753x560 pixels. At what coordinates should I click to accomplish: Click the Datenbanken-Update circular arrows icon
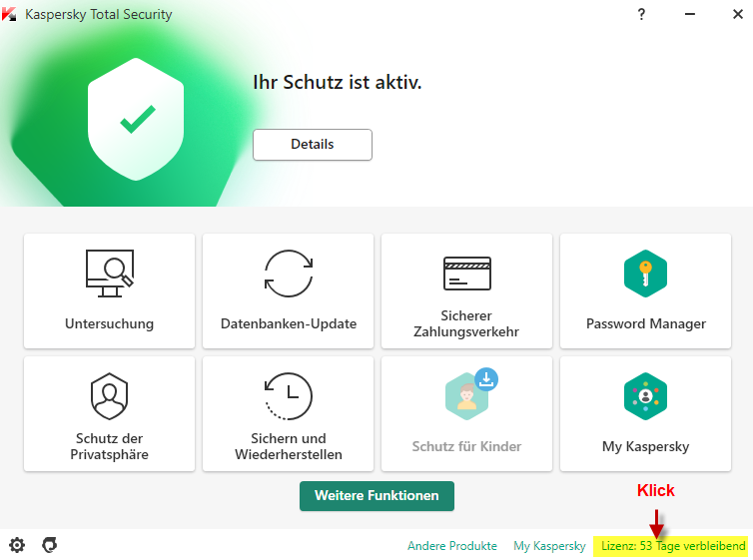pyautogui.click(x=289, y=274)
